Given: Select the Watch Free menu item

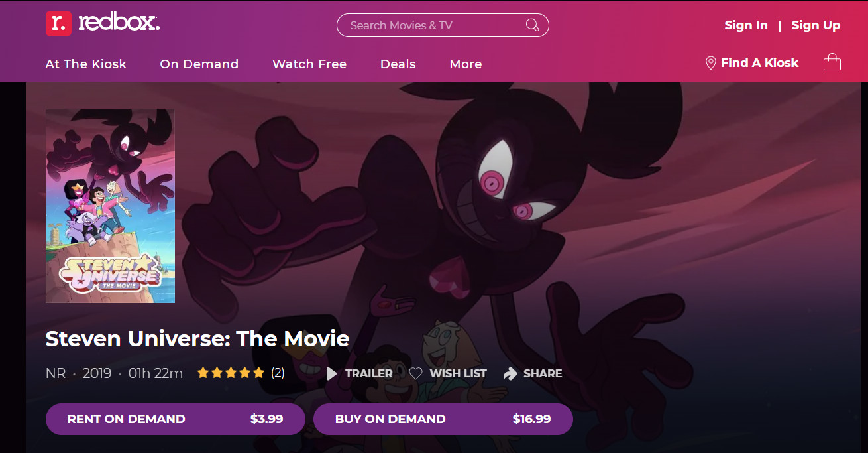Looking at the screenshot, I should (309, 64).
